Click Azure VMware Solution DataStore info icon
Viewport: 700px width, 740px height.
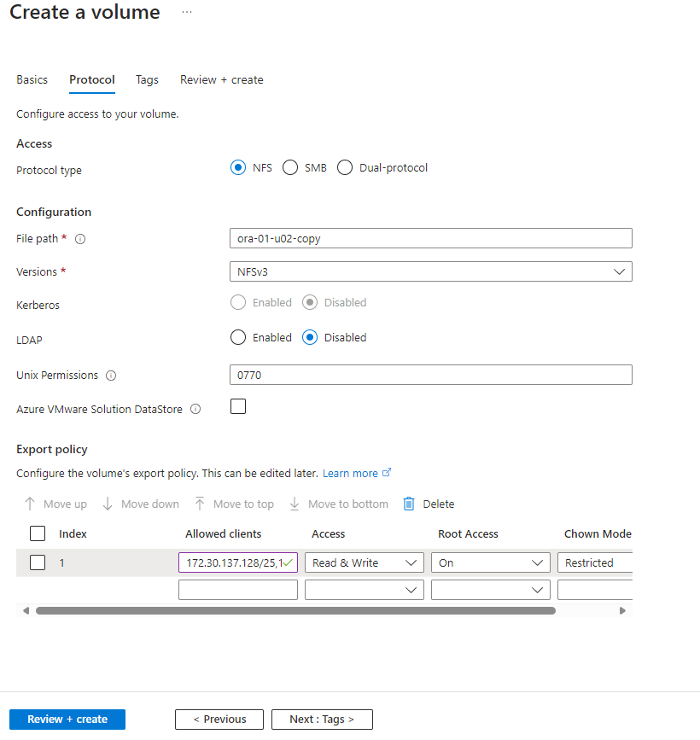pyautogui.click(x=195, y=410)
